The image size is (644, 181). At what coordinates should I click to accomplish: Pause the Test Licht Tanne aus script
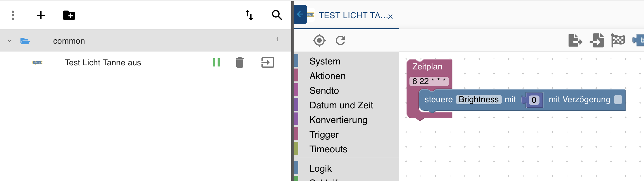pos(216,62)
